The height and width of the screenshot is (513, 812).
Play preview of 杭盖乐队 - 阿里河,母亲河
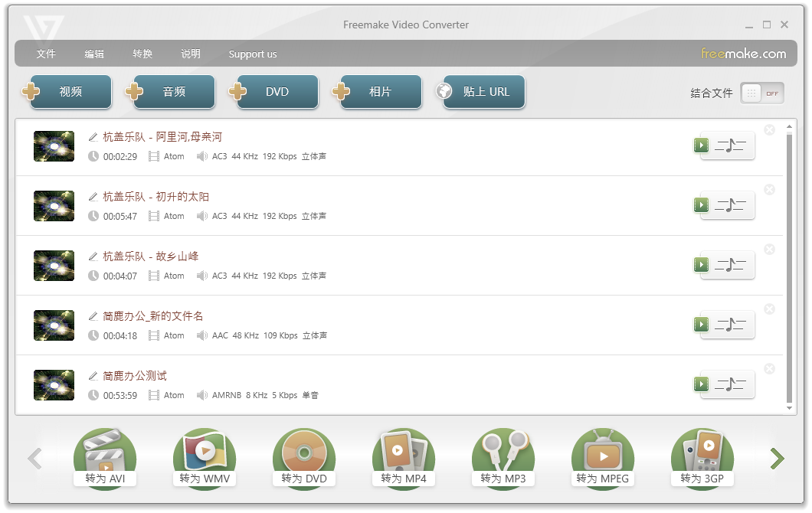700,145
